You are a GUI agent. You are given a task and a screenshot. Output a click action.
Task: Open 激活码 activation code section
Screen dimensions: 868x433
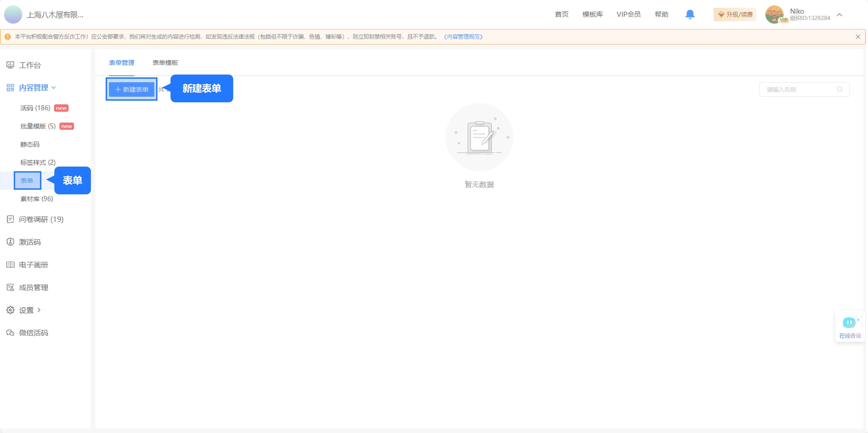point(30,242)
